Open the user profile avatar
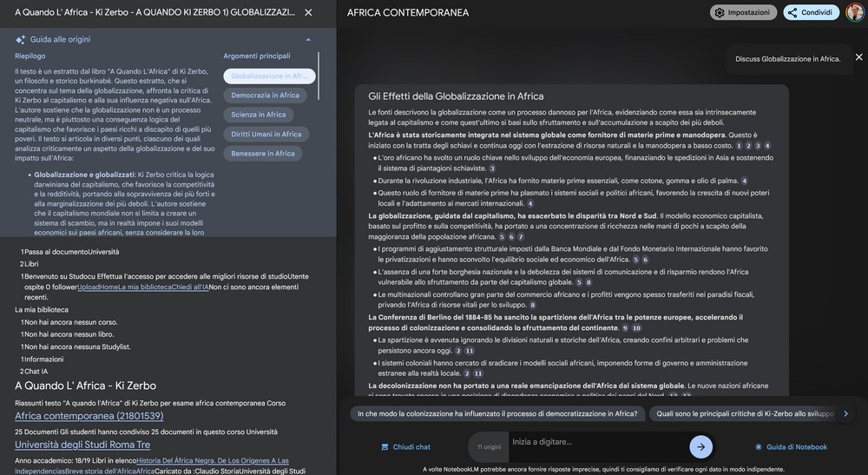 (854, 13)
